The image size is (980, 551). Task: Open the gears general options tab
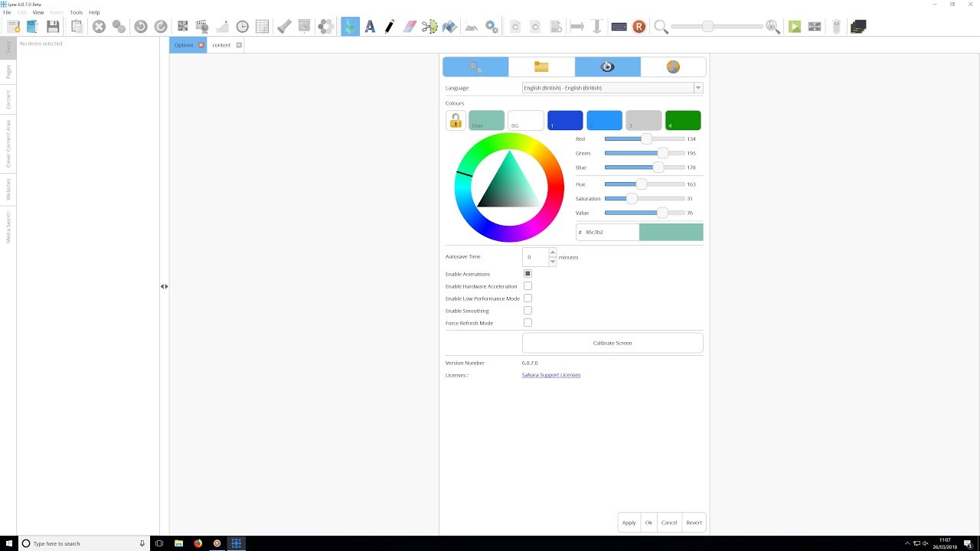pos(475,67)
